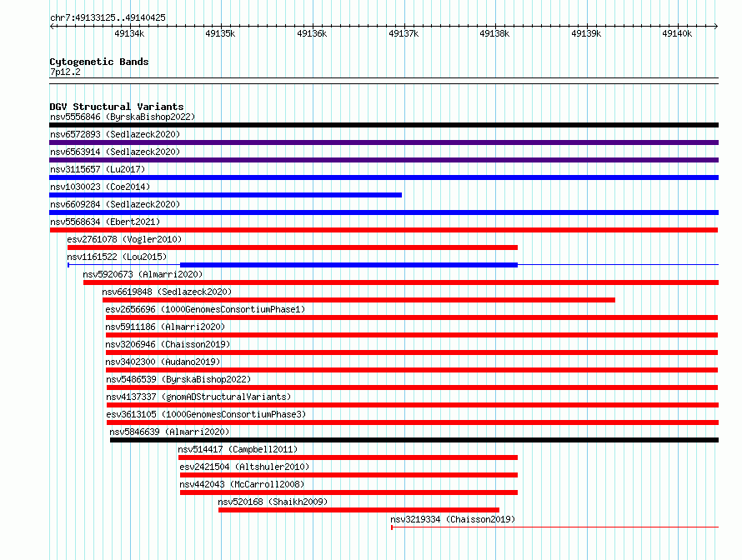Open variant nsv3219334 (Chaisson2019) label
Viewport: 742px width, 560px height.
click(453, 519)
